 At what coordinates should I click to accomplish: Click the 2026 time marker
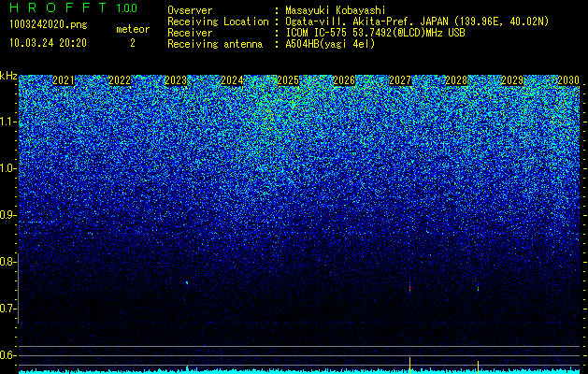coord(344,80)
